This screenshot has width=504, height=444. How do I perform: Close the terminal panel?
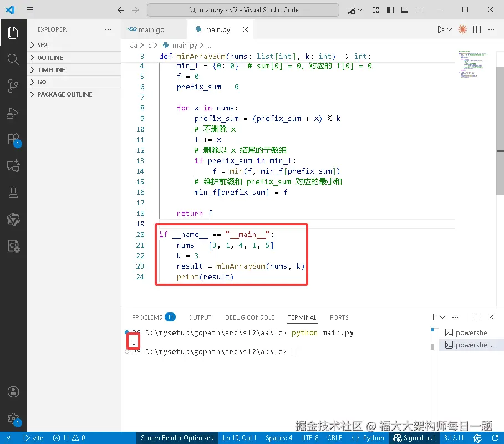coord(491,317)
